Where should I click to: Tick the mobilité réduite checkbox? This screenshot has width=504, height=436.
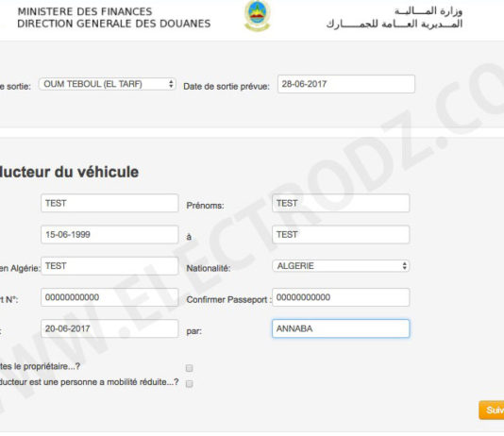point(190,384)
